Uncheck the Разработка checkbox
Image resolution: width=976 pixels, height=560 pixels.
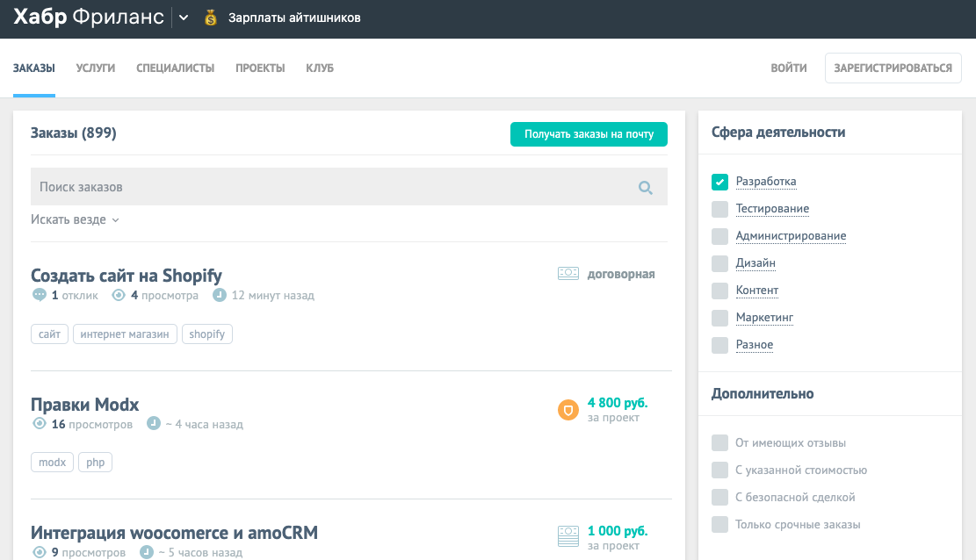click(719, 182)
